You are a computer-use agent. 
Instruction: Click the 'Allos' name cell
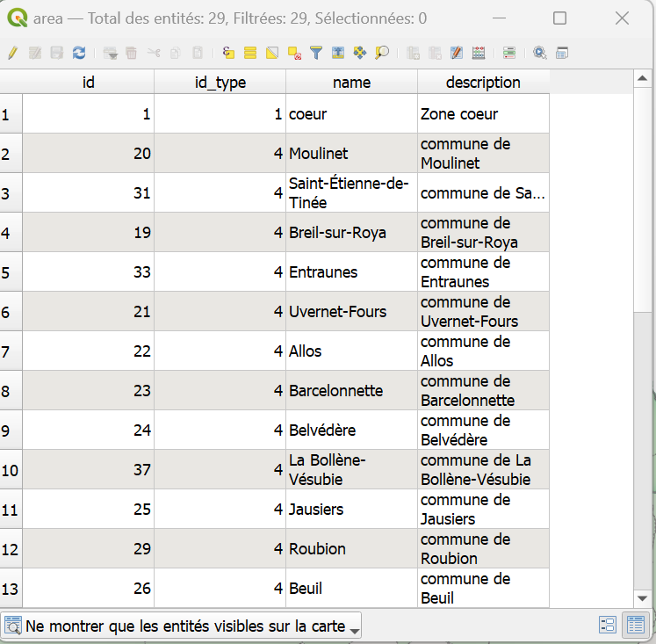352,351
